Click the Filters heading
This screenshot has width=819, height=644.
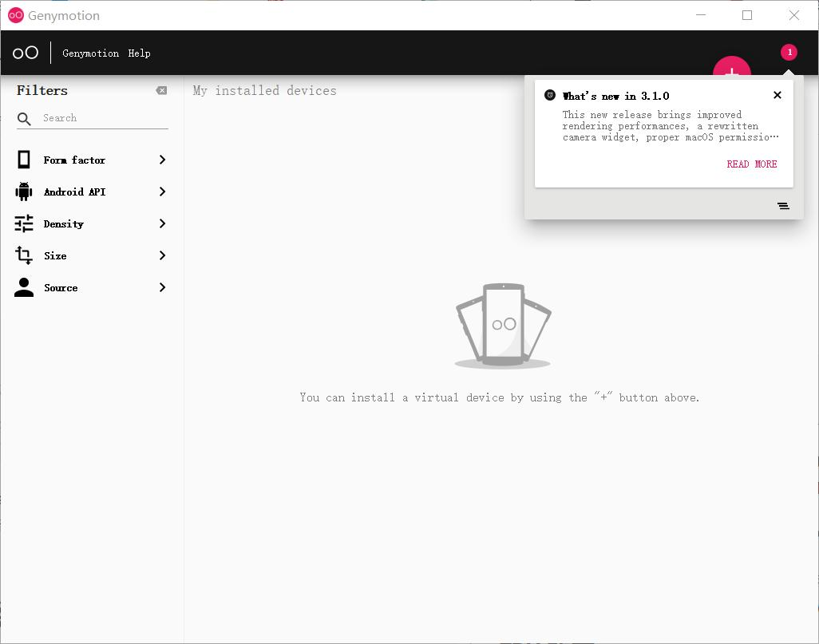[42, 90]
